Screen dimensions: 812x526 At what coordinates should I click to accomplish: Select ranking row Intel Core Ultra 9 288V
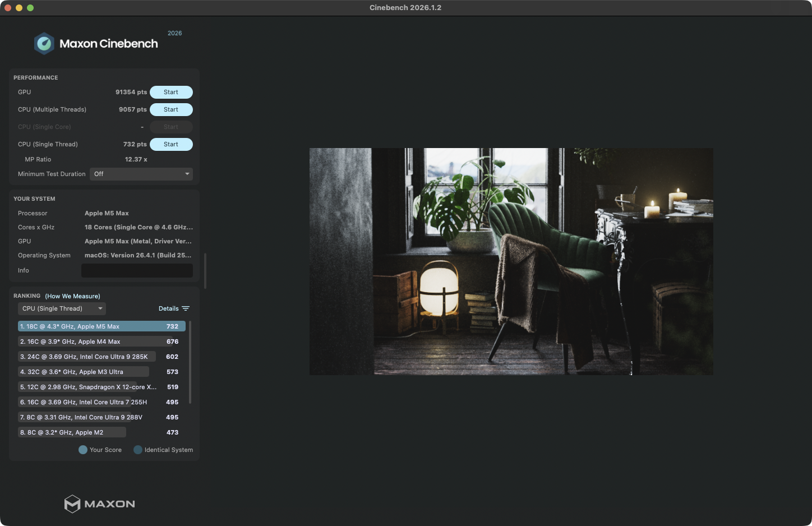101,417
